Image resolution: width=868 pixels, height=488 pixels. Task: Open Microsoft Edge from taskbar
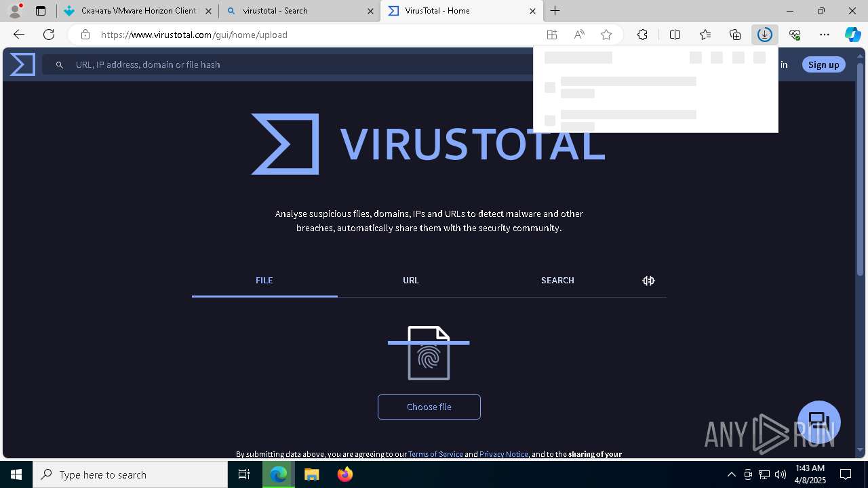(x=279, y=474)
